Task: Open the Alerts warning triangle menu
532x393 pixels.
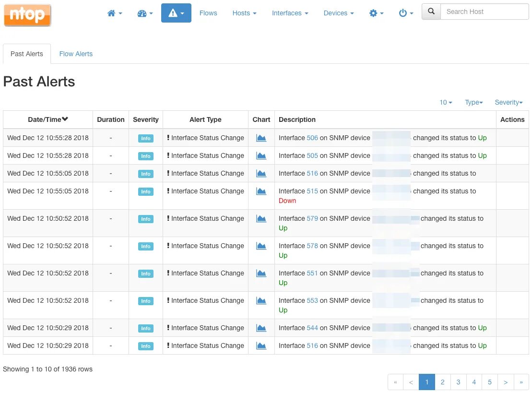Action: tap(176, 13)
